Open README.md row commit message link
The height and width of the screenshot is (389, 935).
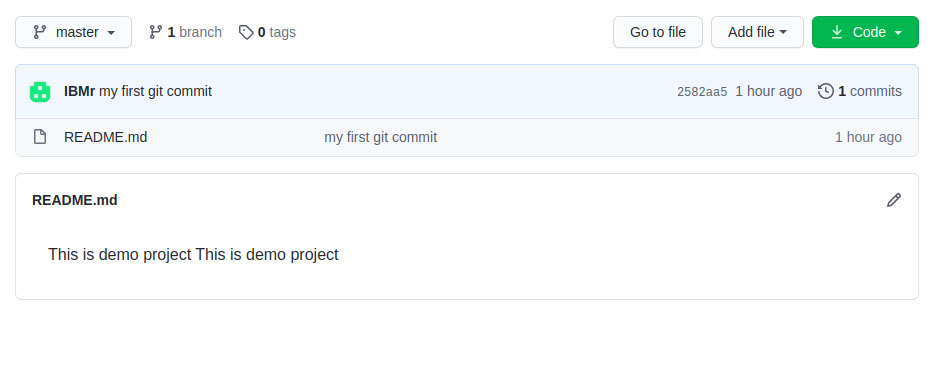coord(380,137)
